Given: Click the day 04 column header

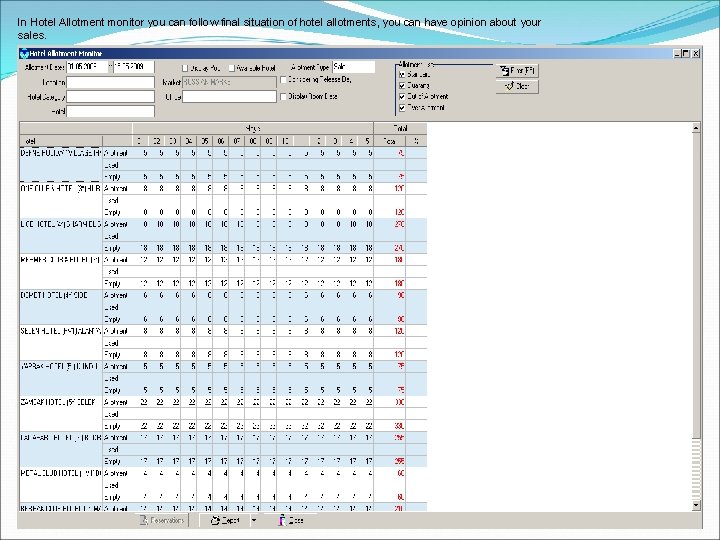Looking at the screenshot, I should [188, 141].
